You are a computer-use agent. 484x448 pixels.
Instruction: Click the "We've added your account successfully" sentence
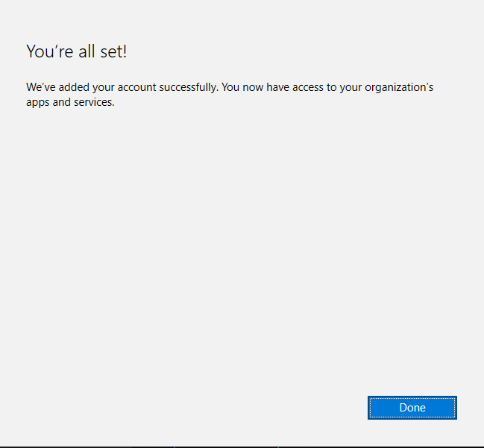[x=122, y=87]
